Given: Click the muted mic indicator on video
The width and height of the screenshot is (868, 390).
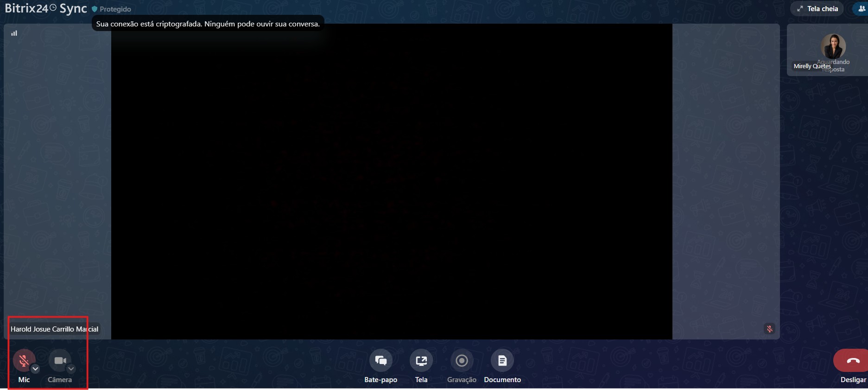Looking at the screenshot, I should coord(769,329).
